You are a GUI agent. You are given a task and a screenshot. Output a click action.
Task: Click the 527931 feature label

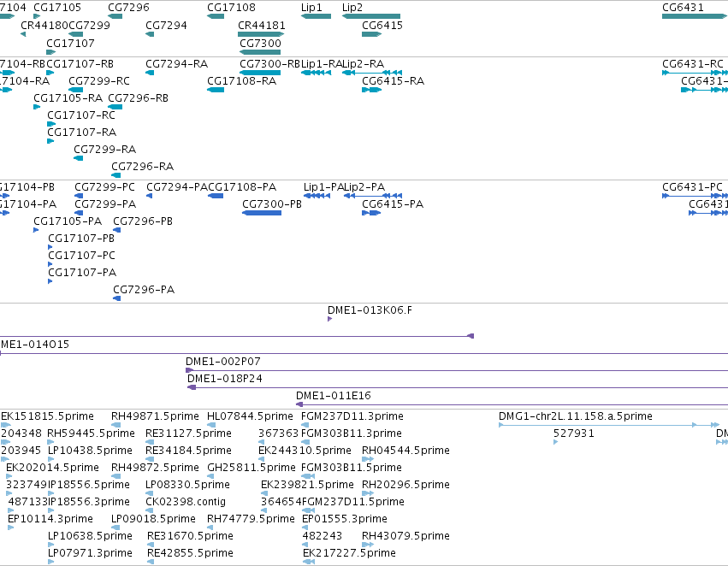click(x=574, y=433)
